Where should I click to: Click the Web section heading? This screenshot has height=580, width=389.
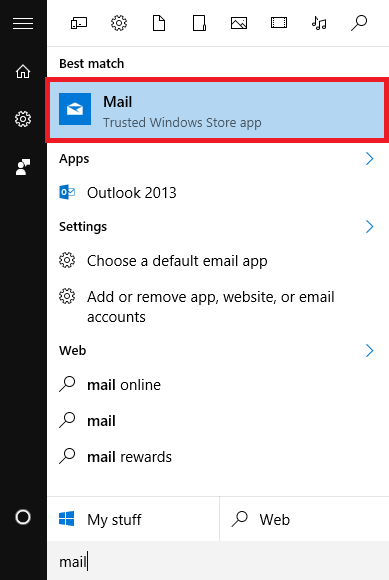coord(72,350)
